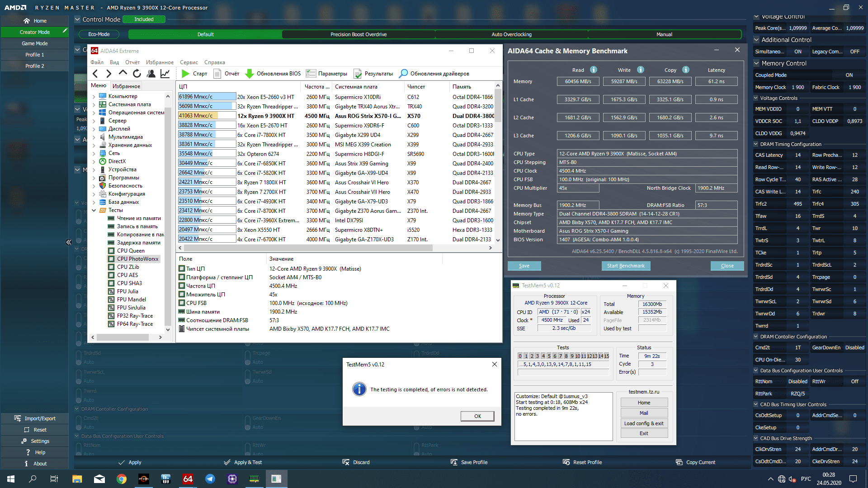Check the Множитель ЦП field checkbox

tap(182, 294)
